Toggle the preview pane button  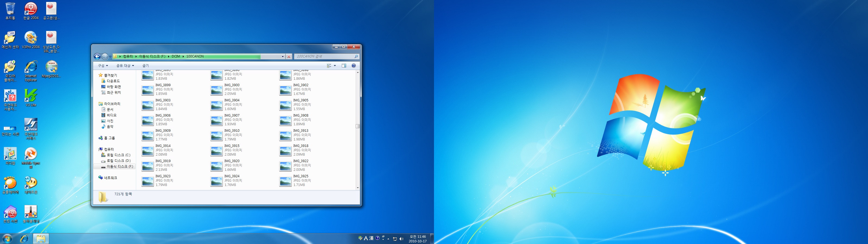[344, 66]
